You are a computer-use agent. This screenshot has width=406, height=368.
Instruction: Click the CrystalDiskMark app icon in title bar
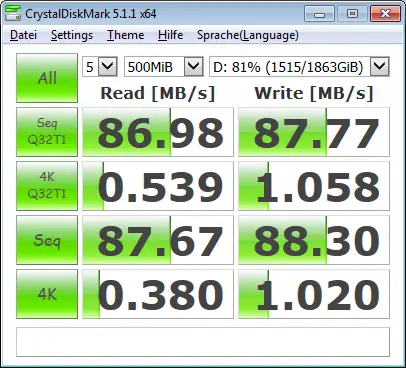13,13
